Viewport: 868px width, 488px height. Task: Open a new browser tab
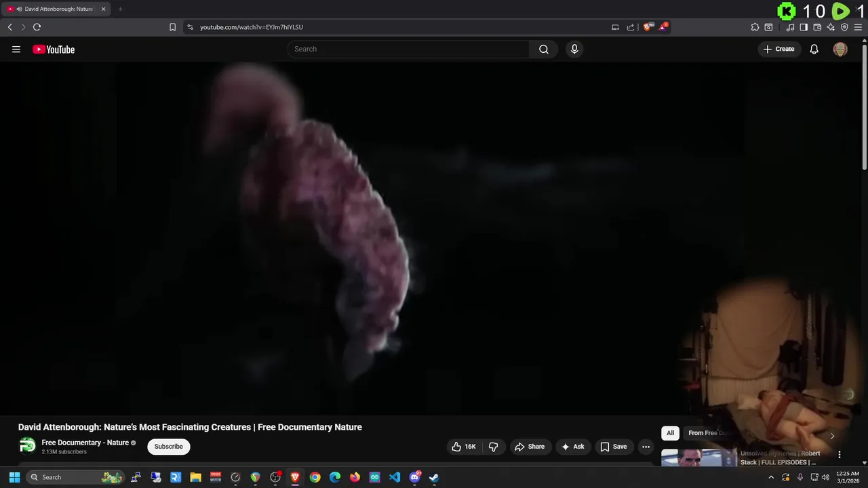[x=120, y=9]
